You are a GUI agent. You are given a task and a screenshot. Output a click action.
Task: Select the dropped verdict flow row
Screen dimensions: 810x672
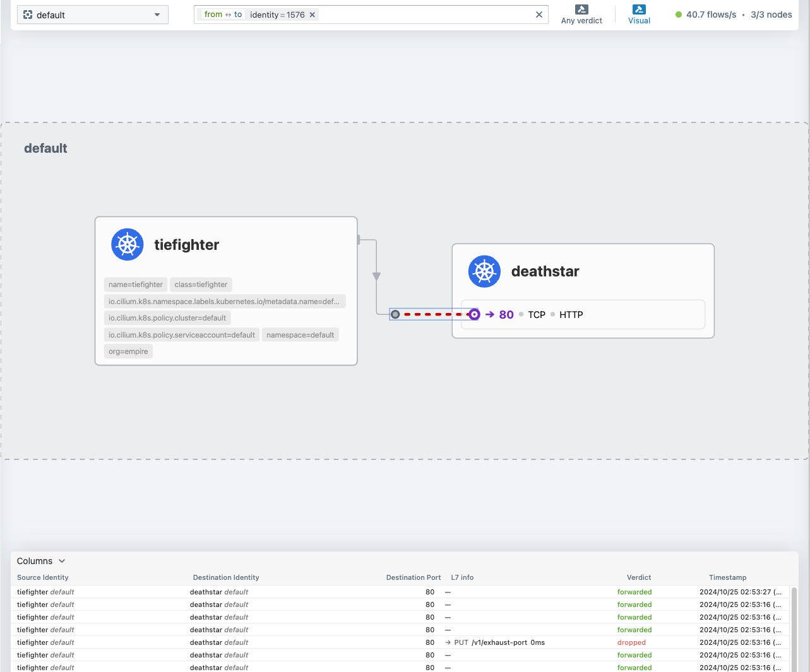(x=400, y=642)
